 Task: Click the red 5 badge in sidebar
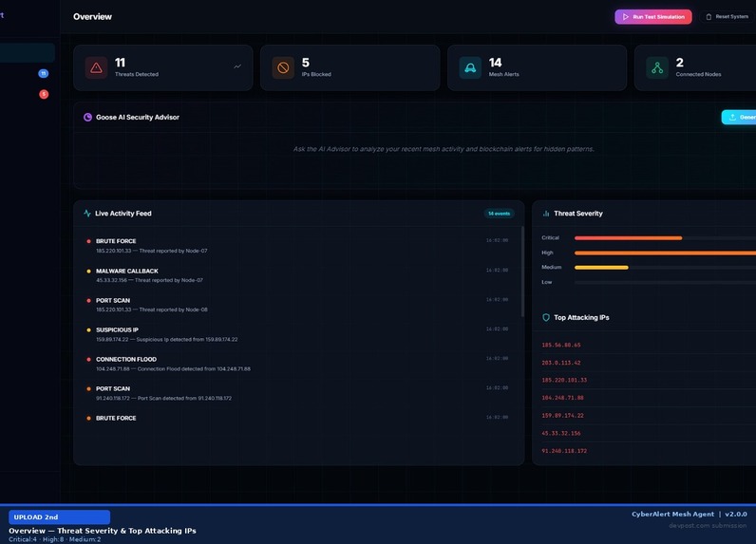(x=44, y=94)
